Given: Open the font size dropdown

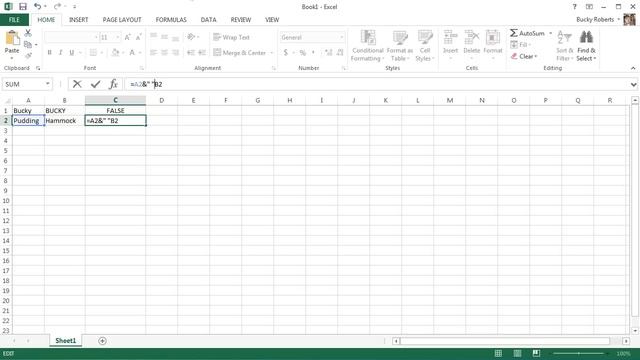Looking at the screenshot, I should coord(118,38).
